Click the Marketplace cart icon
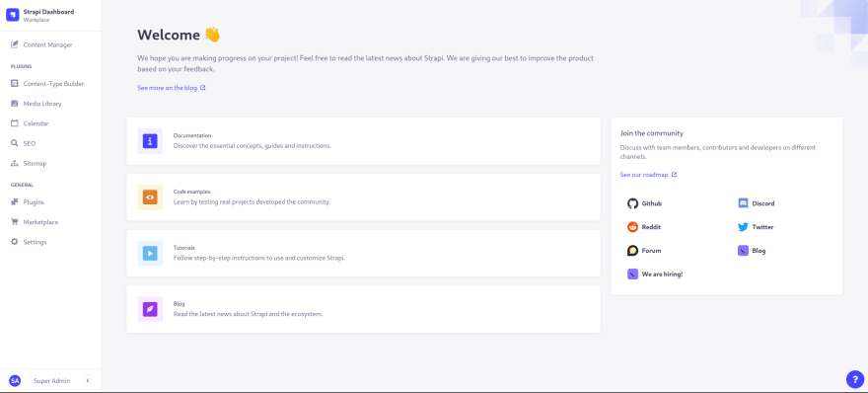868x393 pixels. pyautogui.click(x=15, y=222)
